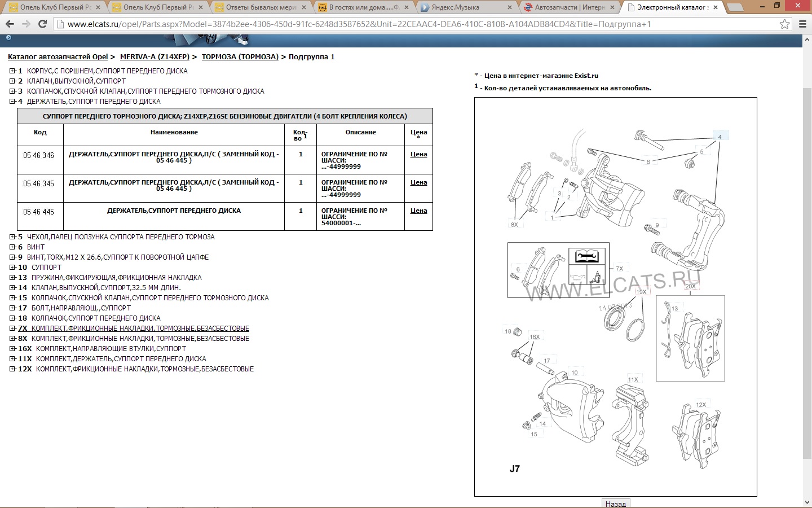Click callout 11X holder in diagram
Screen dimensions: 812x508
(633, 380)
